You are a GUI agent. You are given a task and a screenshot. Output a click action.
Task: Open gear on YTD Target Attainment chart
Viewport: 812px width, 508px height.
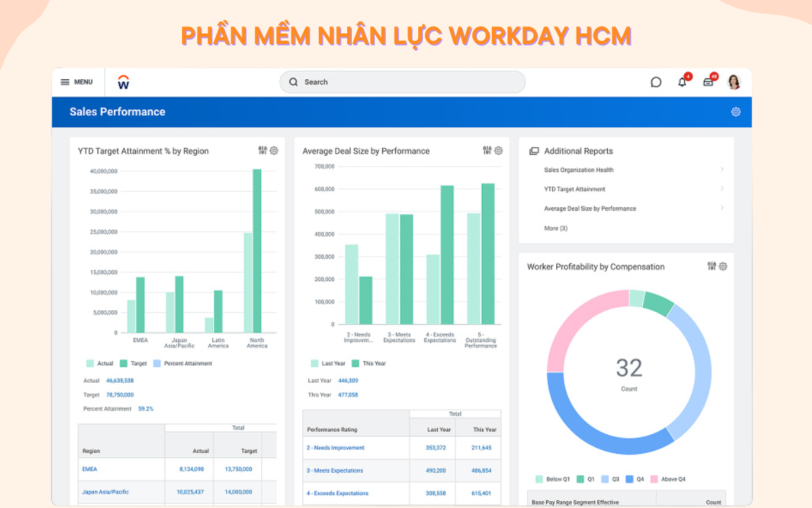click(x=274, y=150)
